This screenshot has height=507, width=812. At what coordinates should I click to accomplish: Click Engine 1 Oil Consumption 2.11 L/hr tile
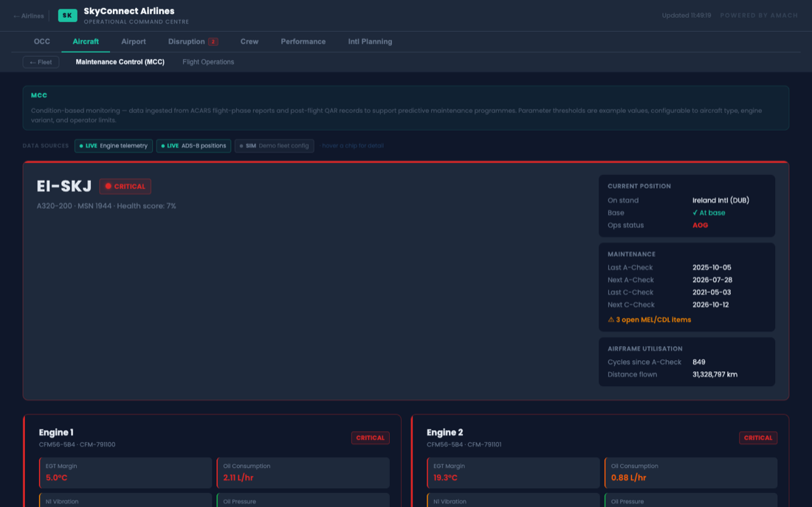[x=303, y=473]
